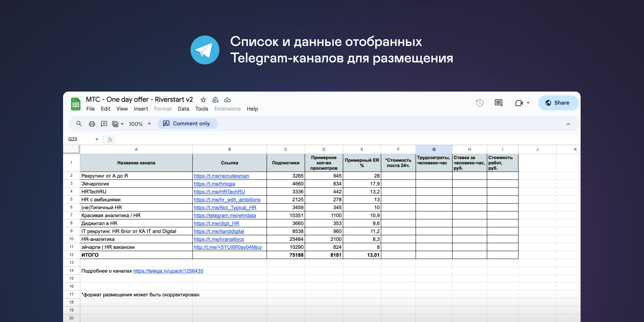Open the telega.in/upack/1256435 link
Viewport: 644px width, 322px height.
pyautogui.click(x=168, y=271)
